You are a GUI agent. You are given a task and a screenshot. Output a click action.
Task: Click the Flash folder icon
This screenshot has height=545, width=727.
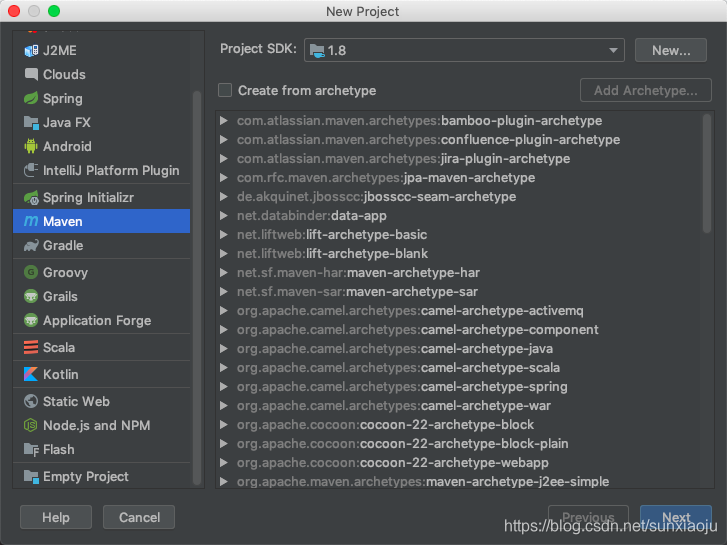[31, 449]
